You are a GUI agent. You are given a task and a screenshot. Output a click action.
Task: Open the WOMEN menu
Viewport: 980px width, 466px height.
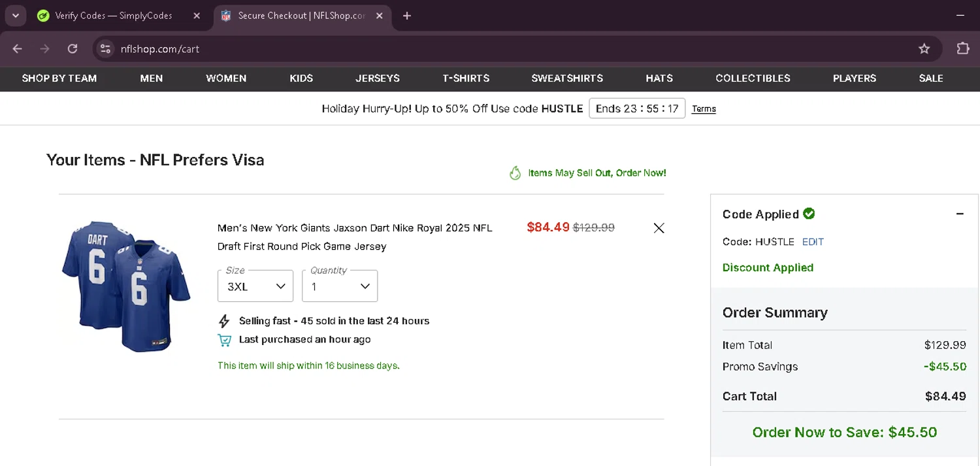(x=226, y=78)
